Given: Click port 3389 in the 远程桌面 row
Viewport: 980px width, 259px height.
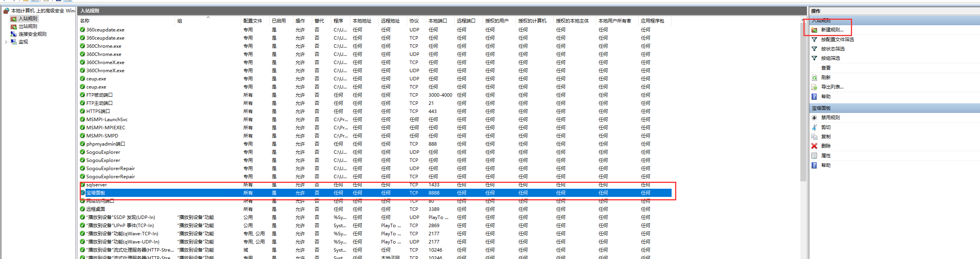Looking at the screenshot, I should 434,209.
